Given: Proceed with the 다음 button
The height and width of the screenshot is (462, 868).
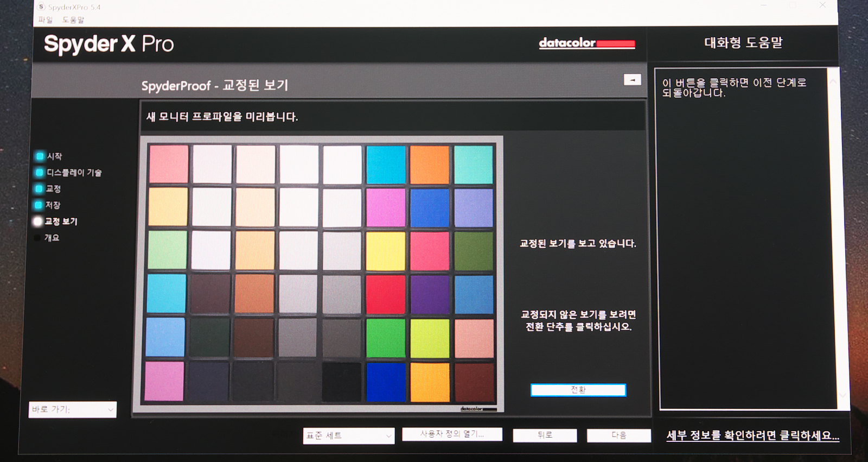Looking at the screenshot, I should pyautogui.click(x=619, y=435).
